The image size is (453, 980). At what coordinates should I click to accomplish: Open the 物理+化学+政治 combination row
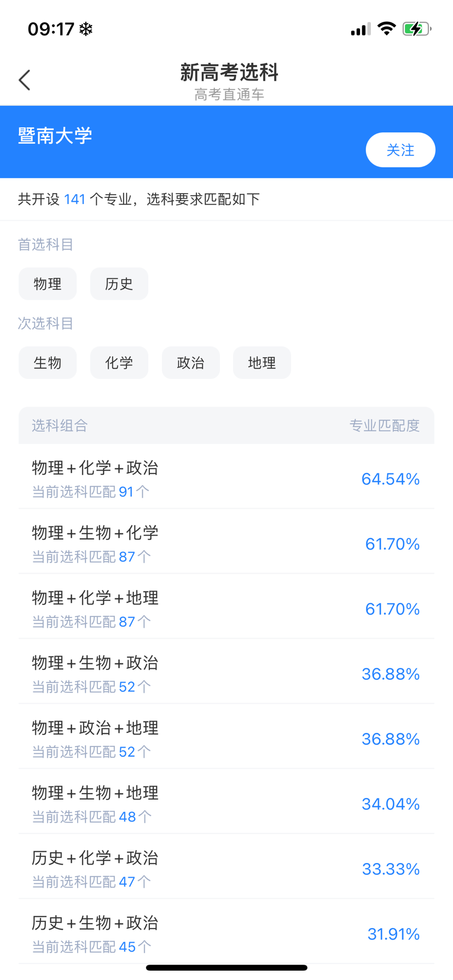click(x=226, y=478)
